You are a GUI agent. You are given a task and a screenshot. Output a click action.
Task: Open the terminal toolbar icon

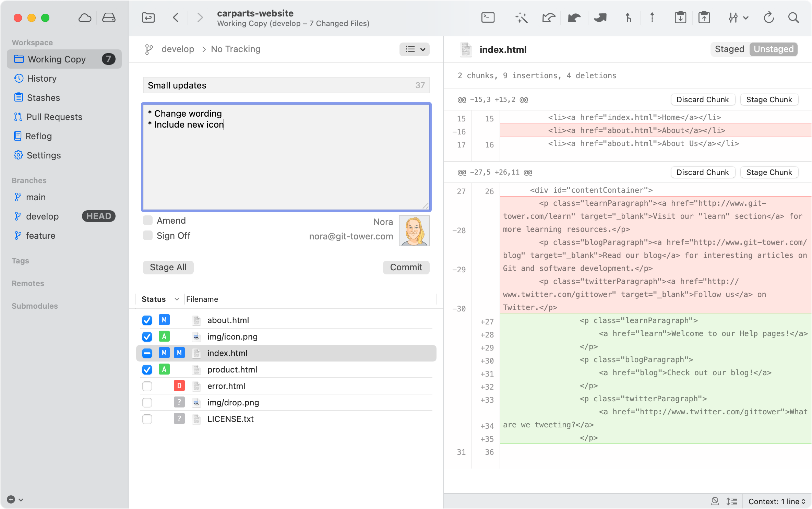488,17
